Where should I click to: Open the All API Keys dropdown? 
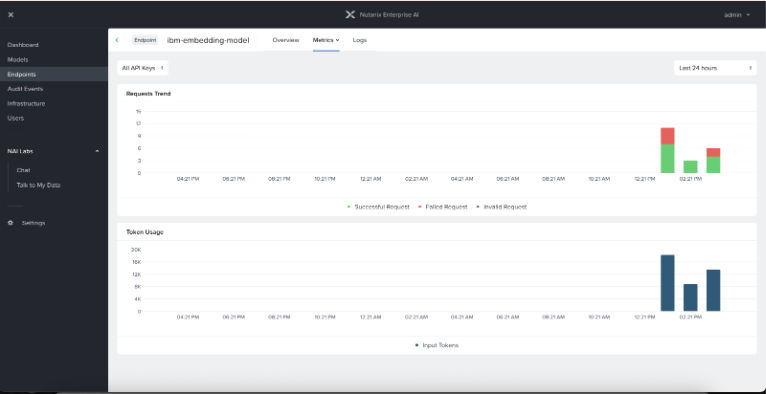tap(143, 68)
